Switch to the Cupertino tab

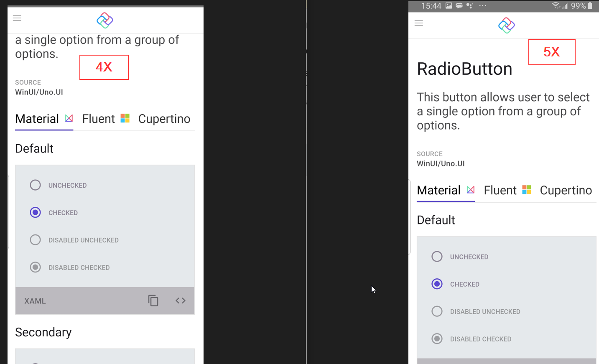(x=164, y=118)
